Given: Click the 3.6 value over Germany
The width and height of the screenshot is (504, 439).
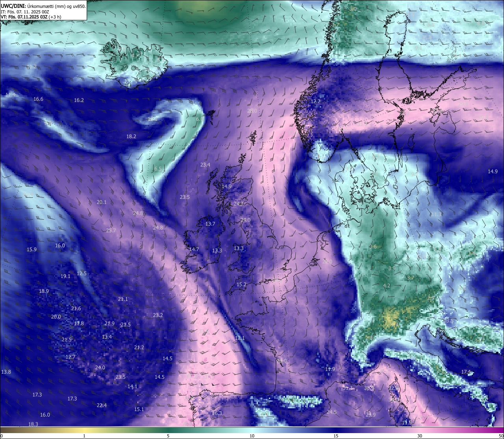Looking at the screenshot, I should click(373, 247).
